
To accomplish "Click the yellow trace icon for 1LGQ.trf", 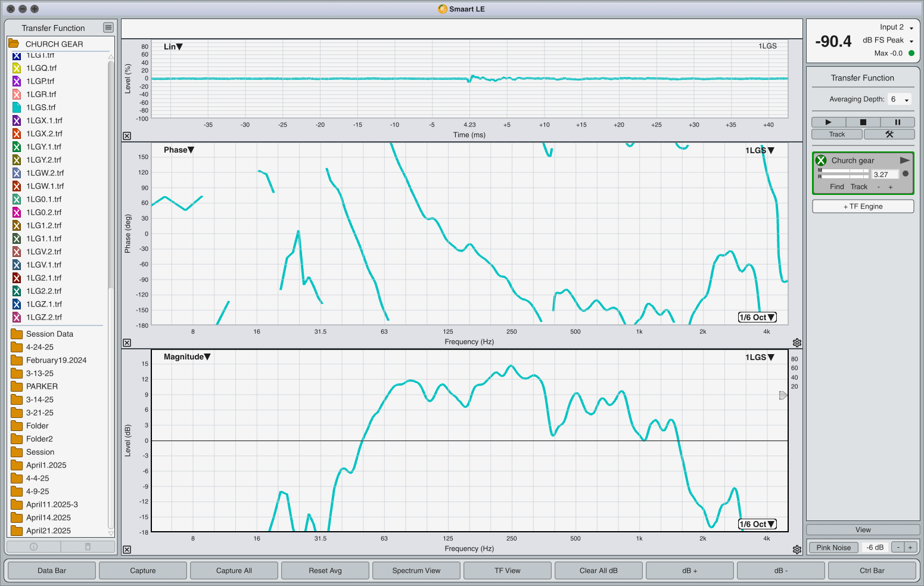I will click(17, 68).
